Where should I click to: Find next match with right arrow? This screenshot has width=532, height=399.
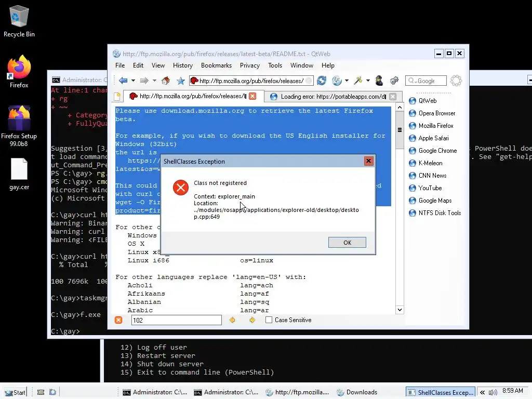tap(252, 320)
